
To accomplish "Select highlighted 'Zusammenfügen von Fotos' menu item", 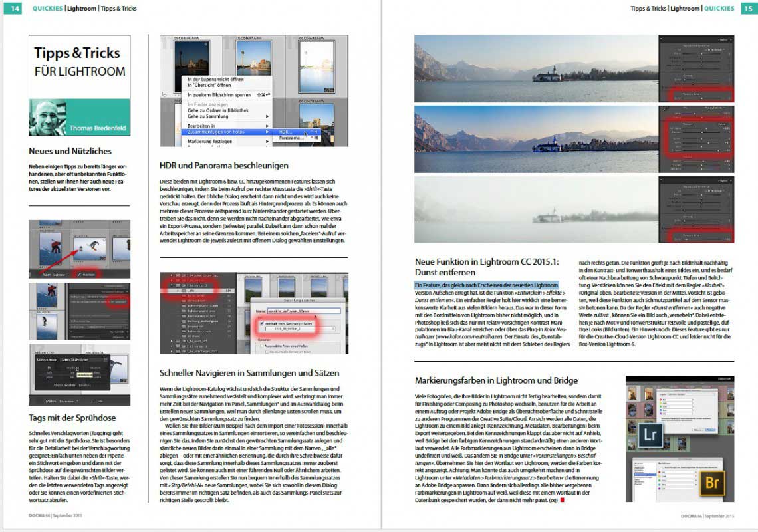I will click(x=227, y=132).
